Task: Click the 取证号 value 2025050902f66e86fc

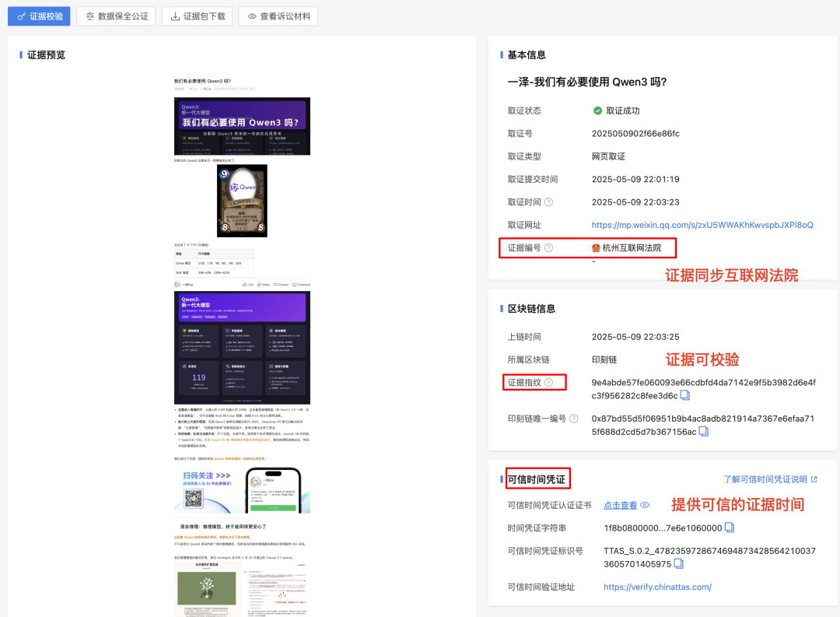Action: coord(635,134)
